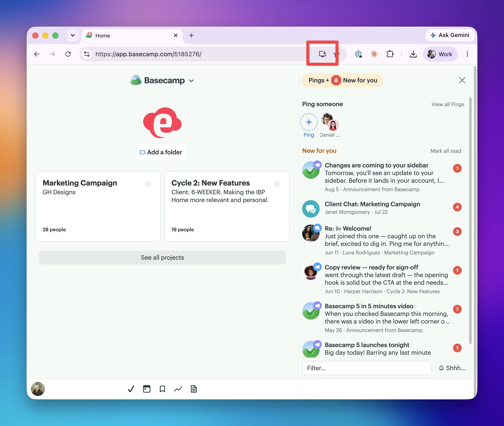Click the Pings + New for you pill
This screenshot has height=426, width=504.
point(342,80)
